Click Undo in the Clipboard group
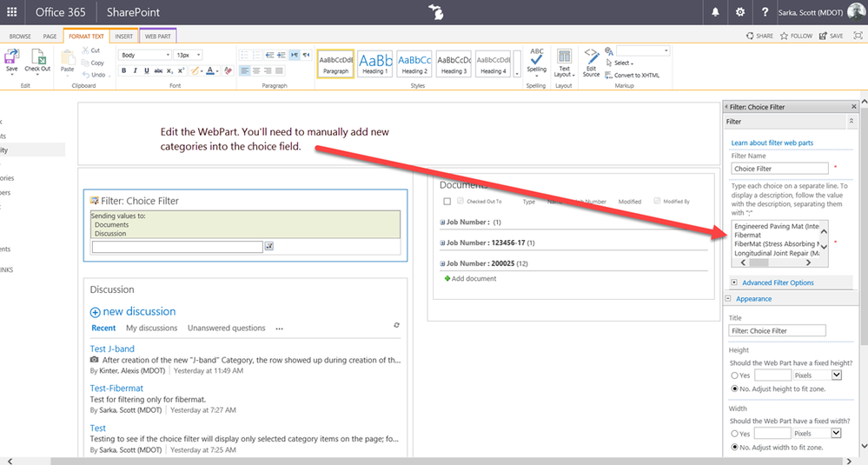The image size is (868, 465). tap(94, 75)
